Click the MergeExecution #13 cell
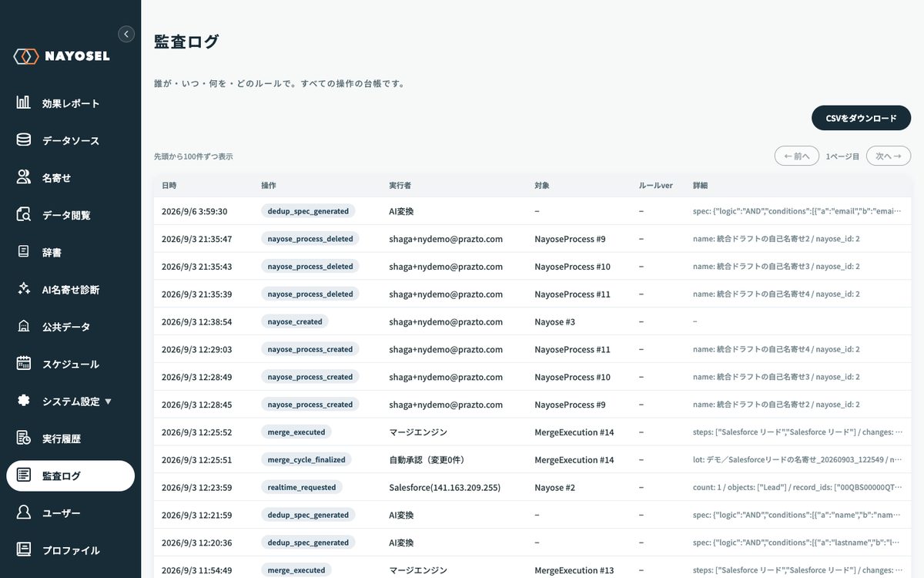 click(574, 570)
